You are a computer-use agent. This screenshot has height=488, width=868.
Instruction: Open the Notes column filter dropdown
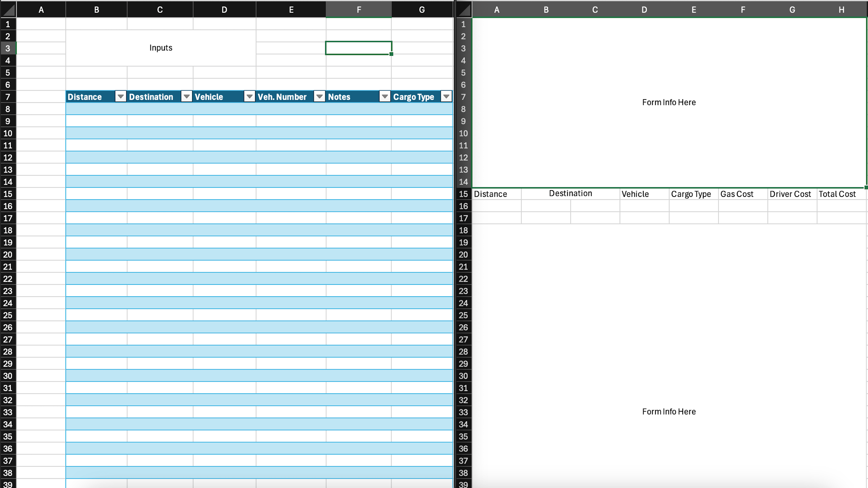click(384, 97)
